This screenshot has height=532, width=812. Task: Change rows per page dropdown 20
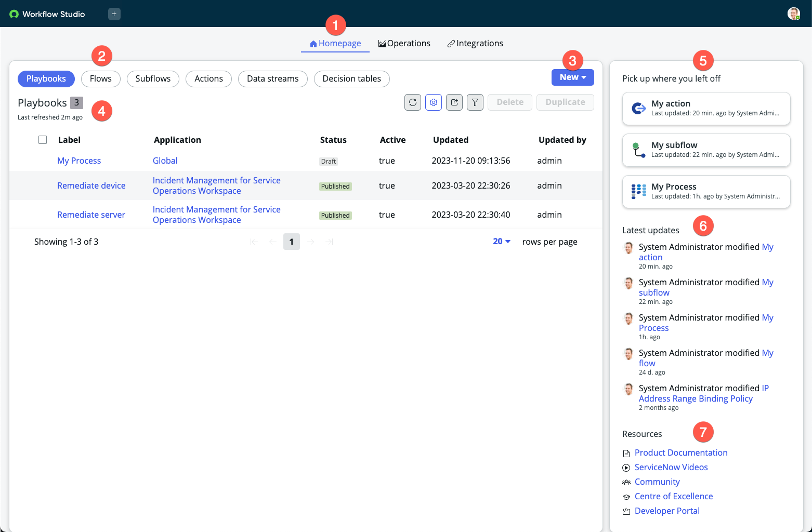502,242
